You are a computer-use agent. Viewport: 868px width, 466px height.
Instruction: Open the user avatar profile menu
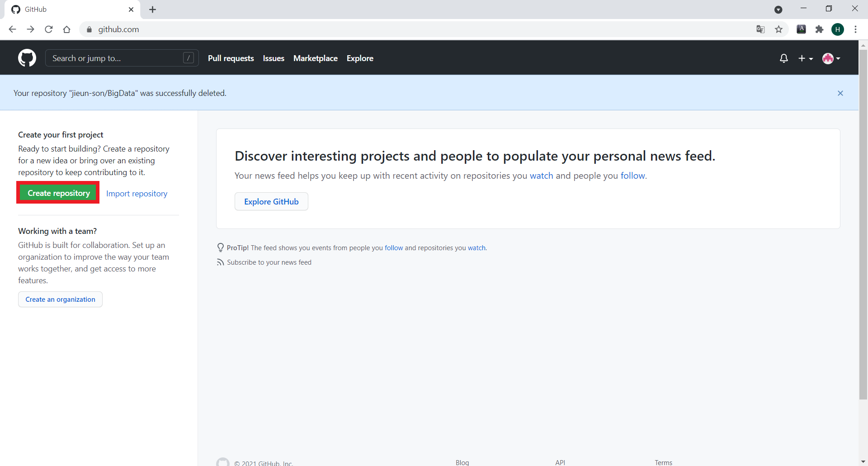tap(831, 58)
